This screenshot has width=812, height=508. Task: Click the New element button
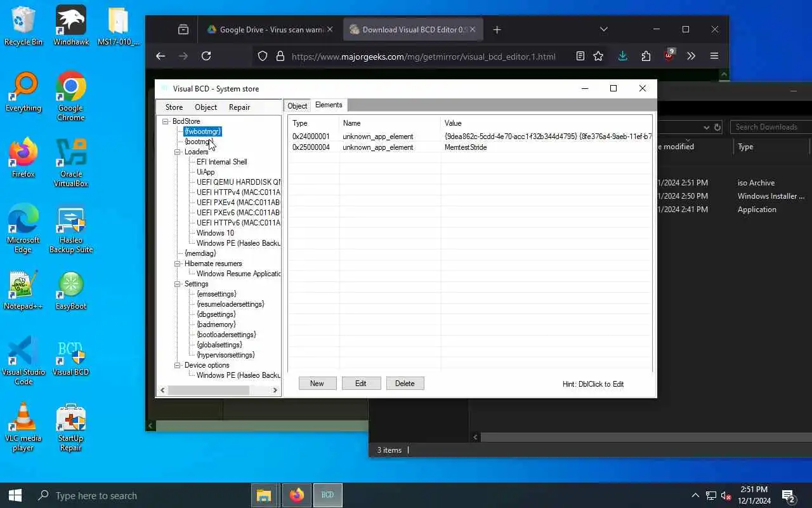click(317, 384)
